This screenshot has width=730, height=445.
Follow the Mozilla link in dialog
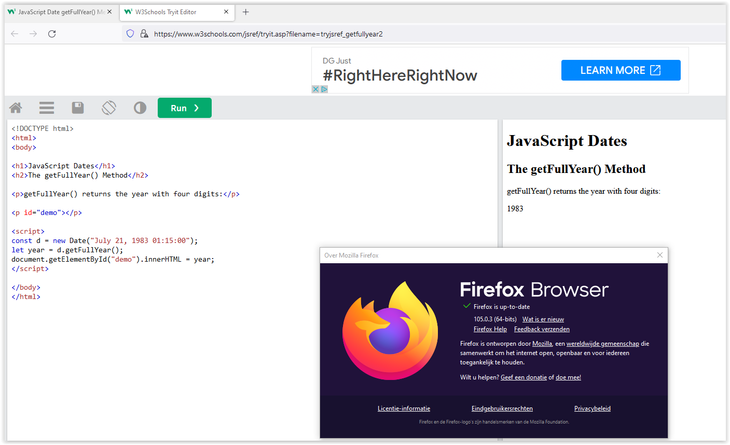pyautogui.click(x=542, y=344)
